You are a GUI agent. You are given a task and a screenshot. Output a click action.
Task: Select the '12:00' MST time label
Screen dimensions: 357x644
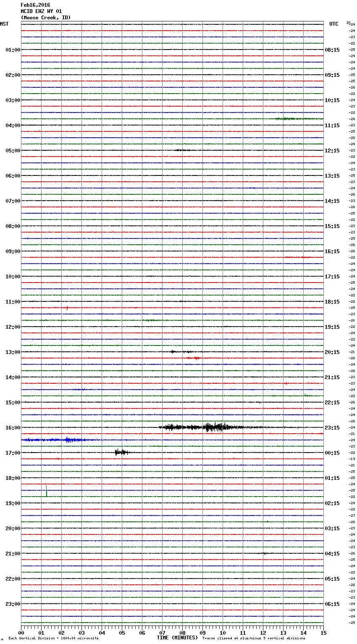13,327
